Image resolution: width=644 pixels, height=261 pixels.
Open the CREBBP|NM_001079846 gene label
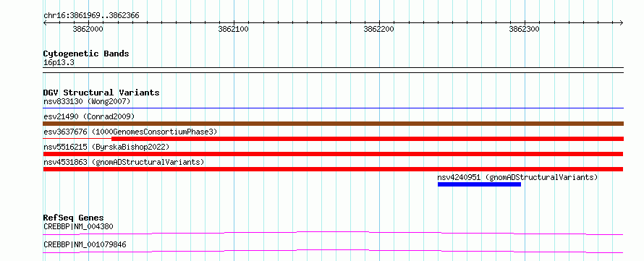coord(85,245)
